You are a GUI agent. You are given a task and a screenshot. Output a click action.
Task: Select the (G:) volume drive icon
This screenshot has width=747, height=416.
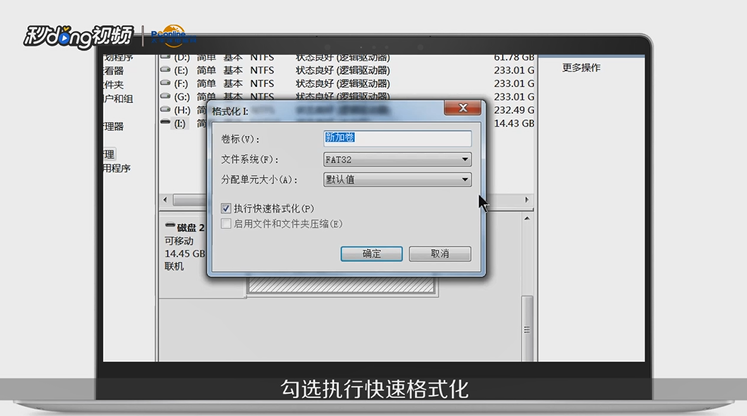point(165,96)
